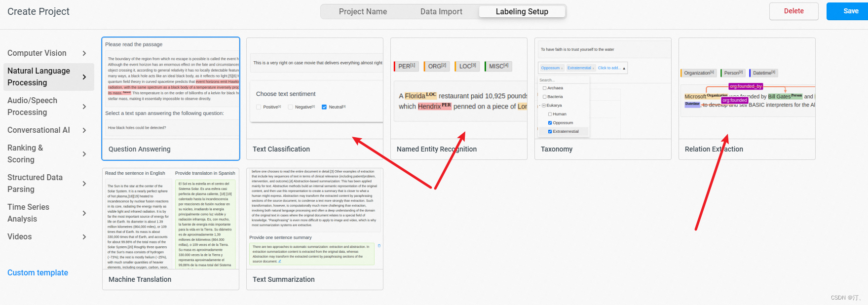Image resolution: width=868 pixels, height=305 pixels.
Task: Click "How black holes could be detected?" text
Action: pos(137,128)
